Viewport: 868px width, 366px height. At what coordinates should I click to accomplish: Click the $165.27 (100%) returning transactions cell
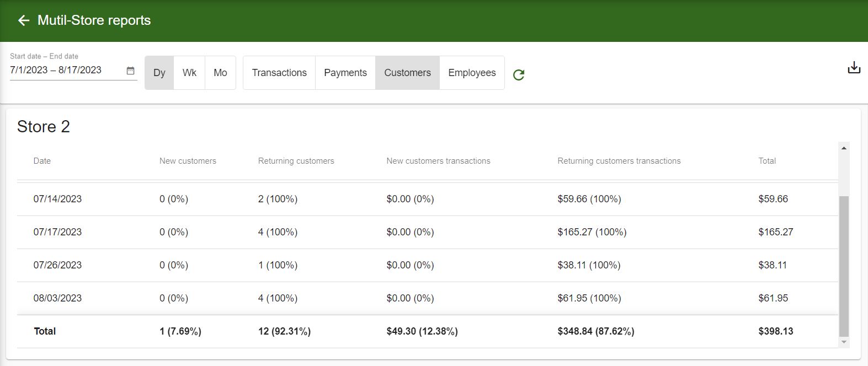pos(592,232)
